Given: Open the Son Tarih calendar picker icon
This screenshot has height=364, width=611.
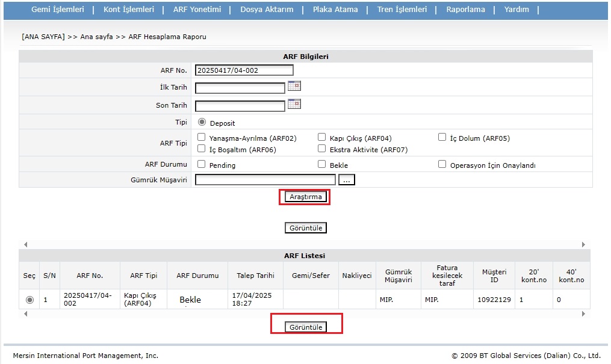Looking at the screenshot, I should (294, 104).
